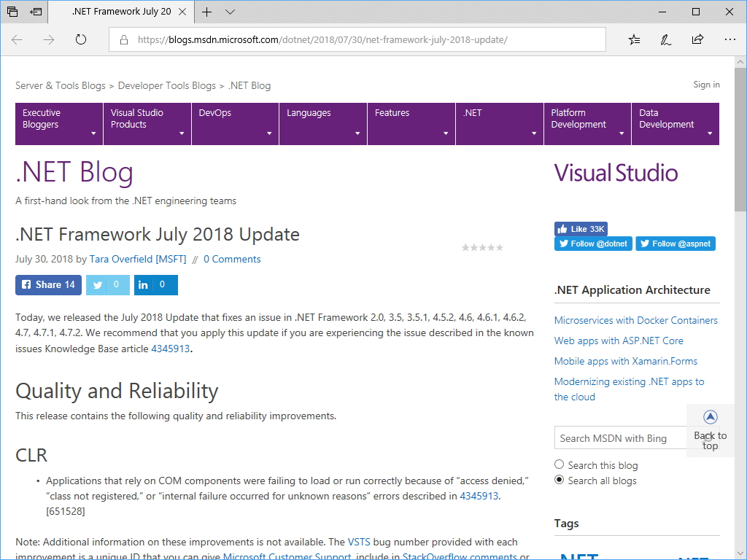Close the .NET Framework July tab
Viewport: 747px width, 560px height.
182,12
